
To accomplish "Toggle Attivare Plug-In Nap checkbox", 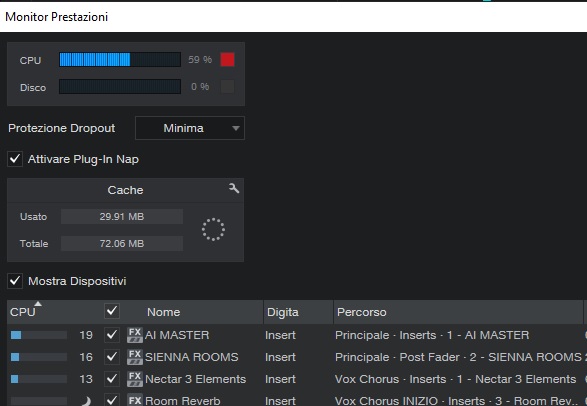I will click(15, 159).
